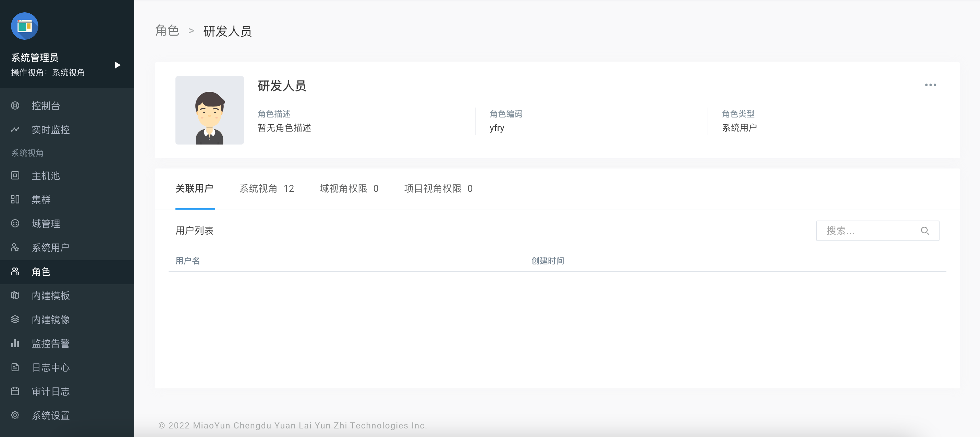Open the 项目视角权限 tab
Image resolution: width=980 pixels, height=437 pixels.
[x=438, y=188]
